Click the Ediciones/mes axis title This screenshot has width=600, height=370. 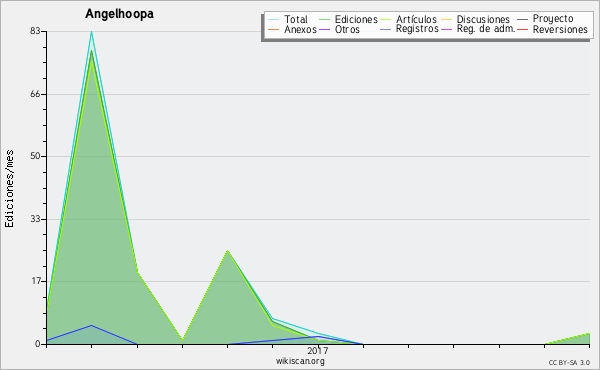(9, 189)
